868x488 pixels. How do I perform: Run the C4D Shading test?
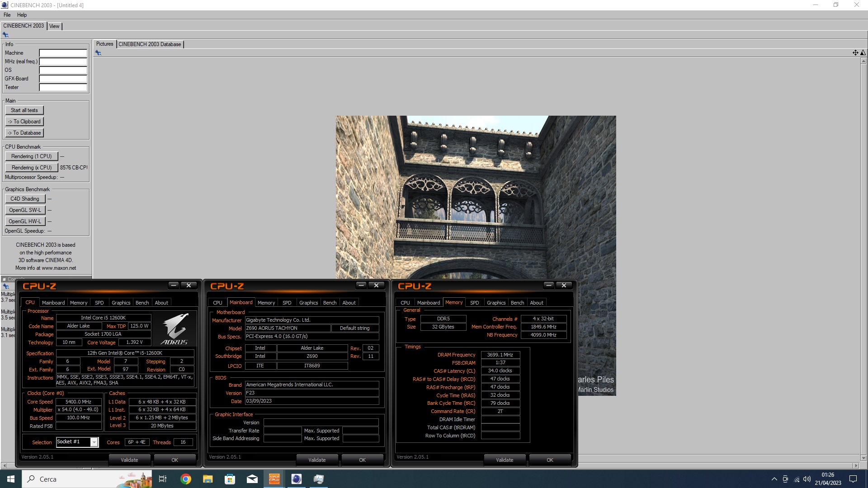25,199
